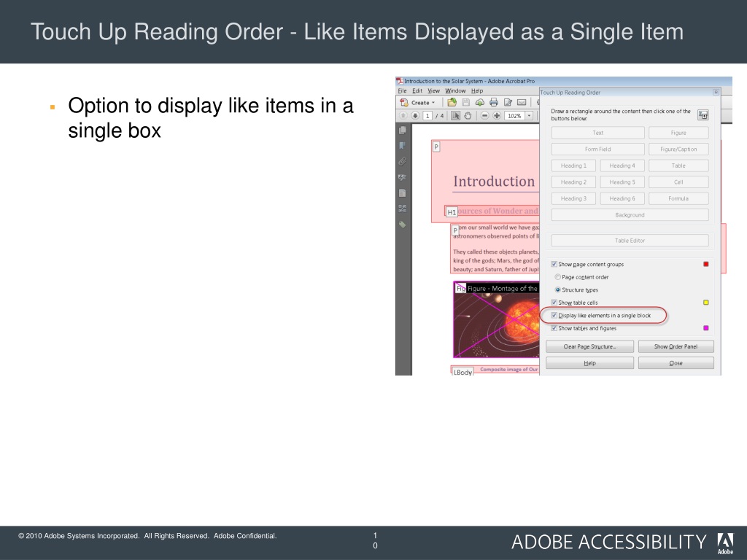
Task: Click the Background button
Action: coord(630,215)
